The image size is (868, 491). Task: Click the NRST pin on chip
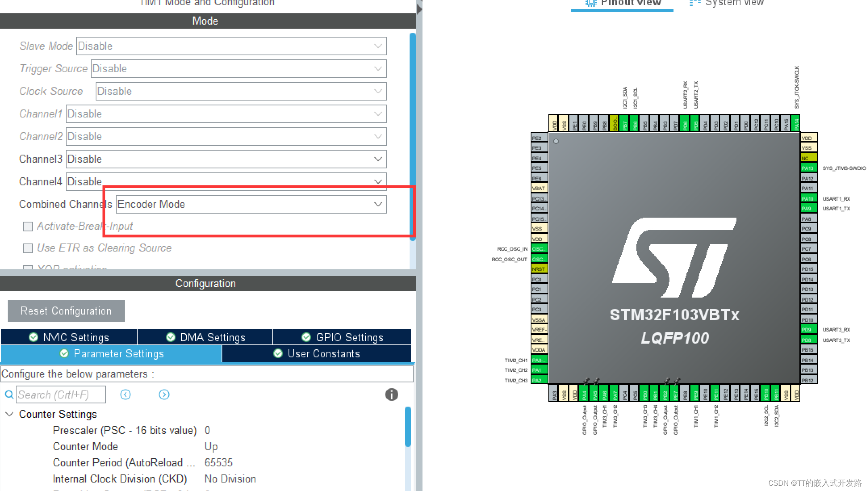click(x=539, y=269)
